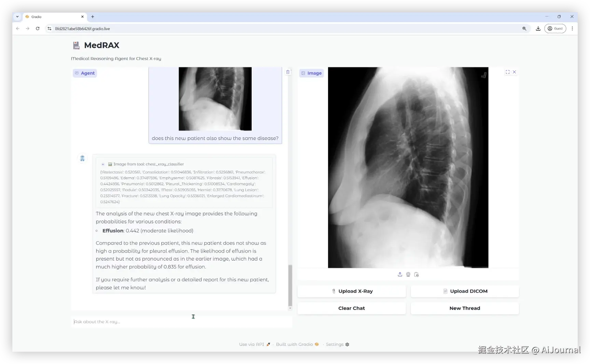Open the Use via API link

coord(254,345)
